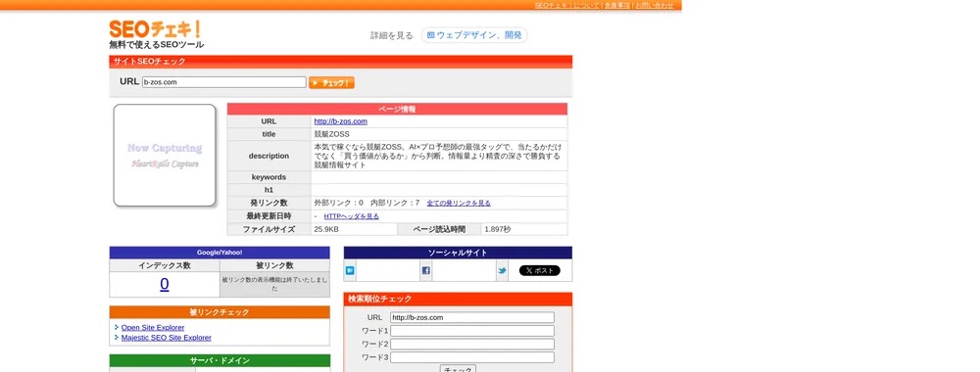Click the 被リンク数の表示機能は終了いたしました notice
The image size is (980, 372).
point(275,284)
